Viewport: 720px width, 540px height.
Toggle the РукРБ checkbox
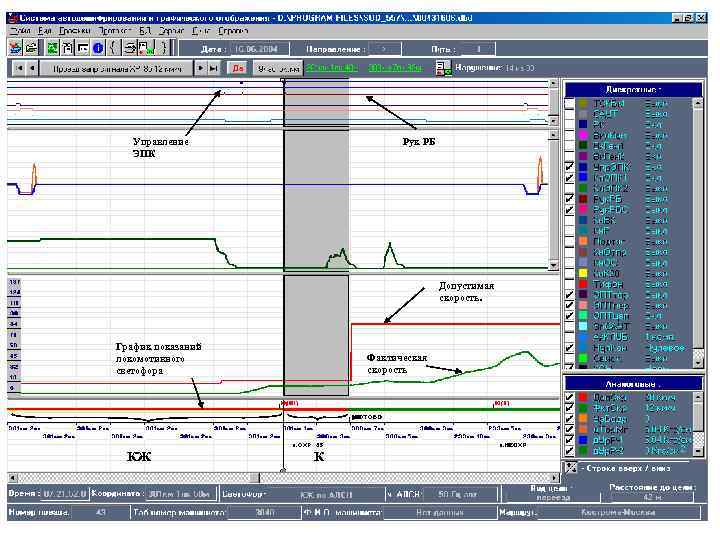[569, 198]
